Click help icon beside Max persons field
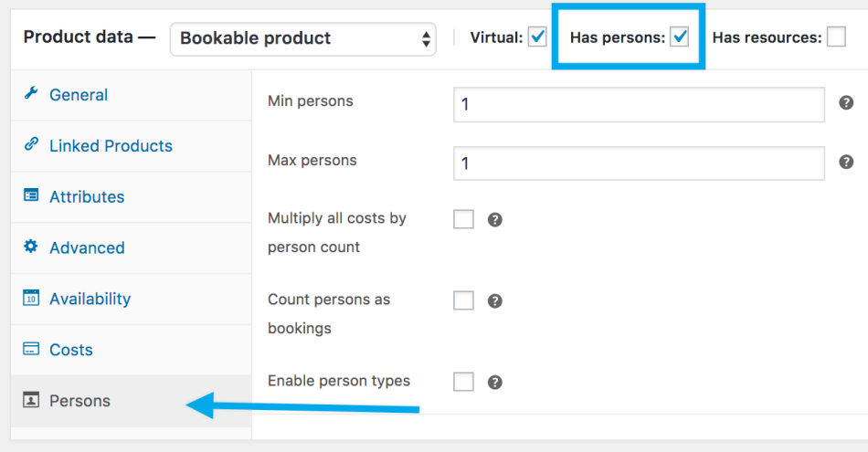 tap(846, 163)
